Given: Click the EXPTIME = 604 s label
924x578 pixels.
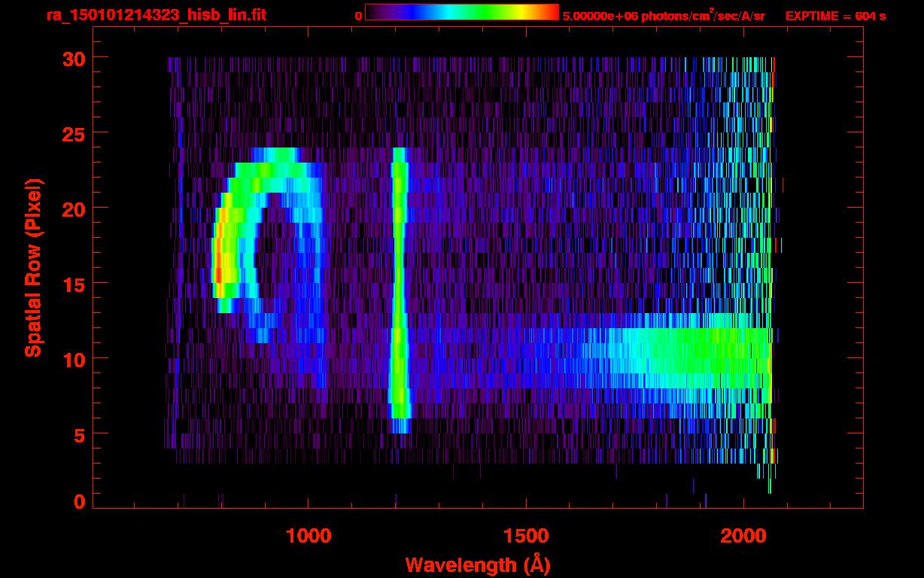Looking at the screenshot, I should [x=835, y=16].
